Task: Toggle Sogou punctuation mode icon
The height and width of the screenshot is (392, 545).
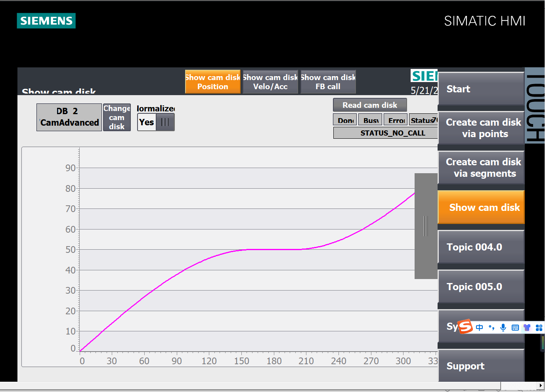Action: coord(491,327)
